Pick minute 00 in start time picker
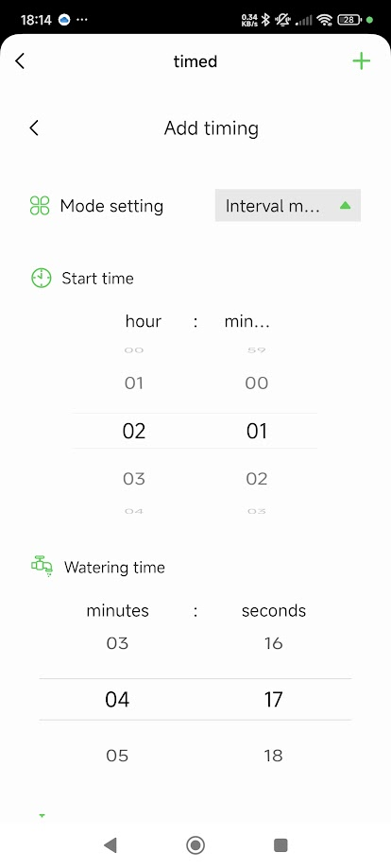Screen dimensions: 391x868 pos(257,383)
